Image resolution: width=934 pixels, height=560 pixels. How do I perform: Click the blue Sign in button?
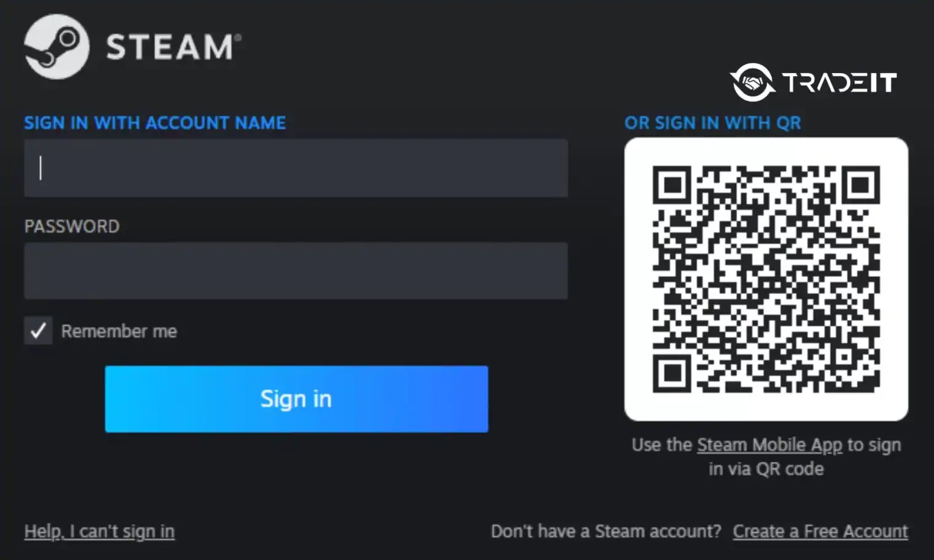pyautogui.click(x=296, y=399)
